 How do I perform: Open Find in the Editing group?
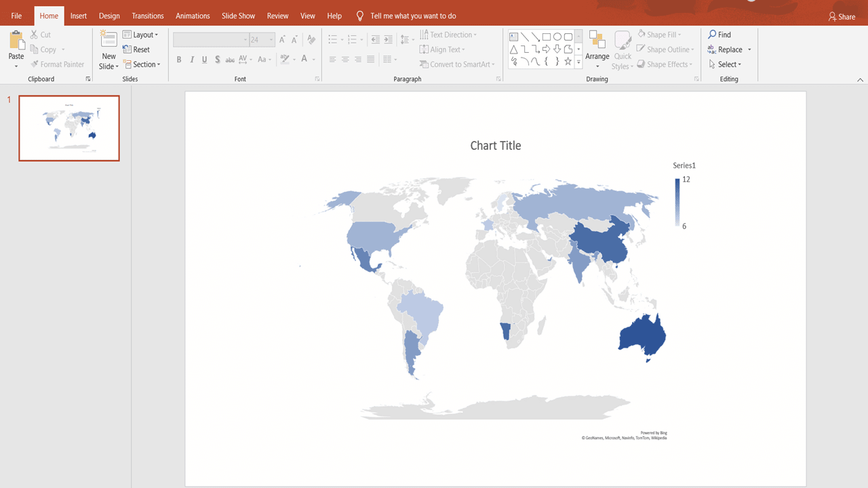(x=720, y=34)
